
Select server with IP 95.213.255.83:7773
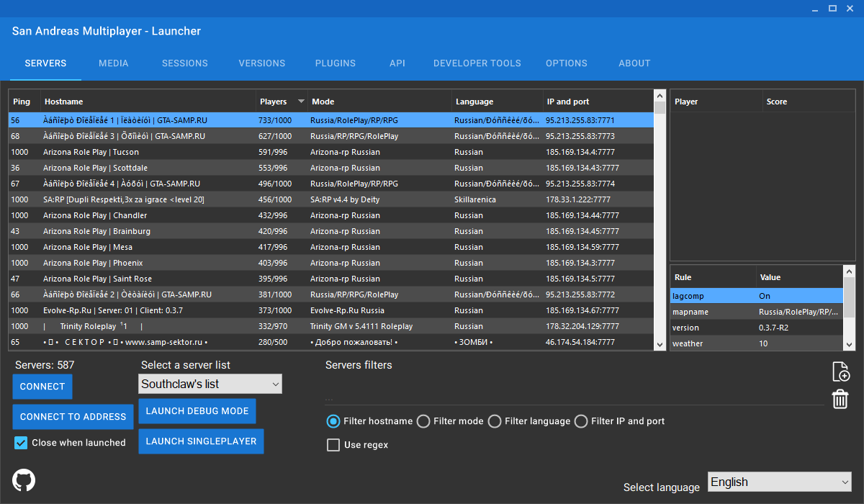pos(331,136)
